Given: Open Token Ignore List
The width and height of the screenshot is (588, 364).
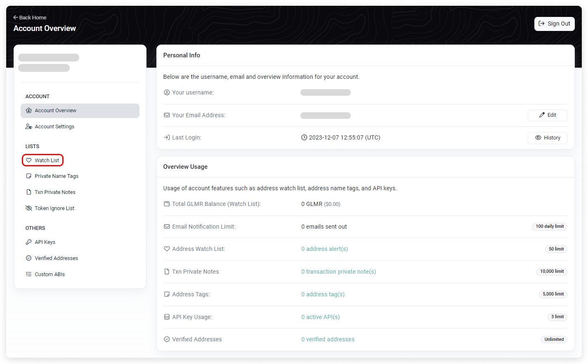Looking at the screenshot, I should click(54, 208).
